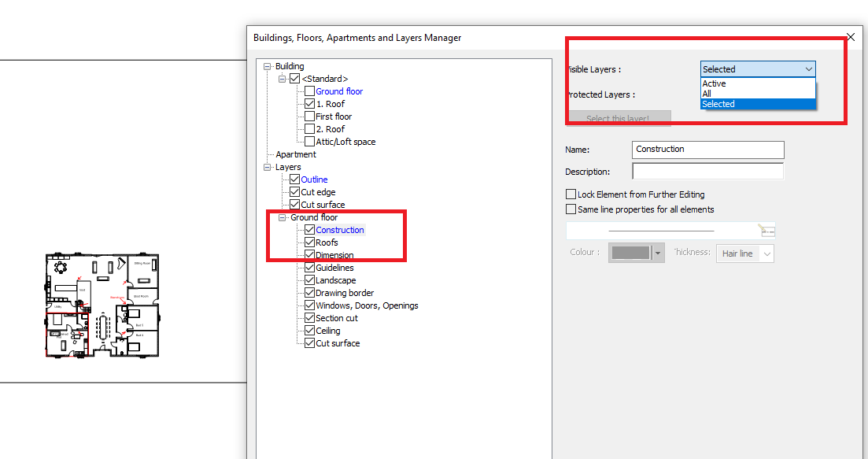Toggle Windows, Doors, Openings checkbox
Screen dimensions: 868x459
click(x=310, y=305)
